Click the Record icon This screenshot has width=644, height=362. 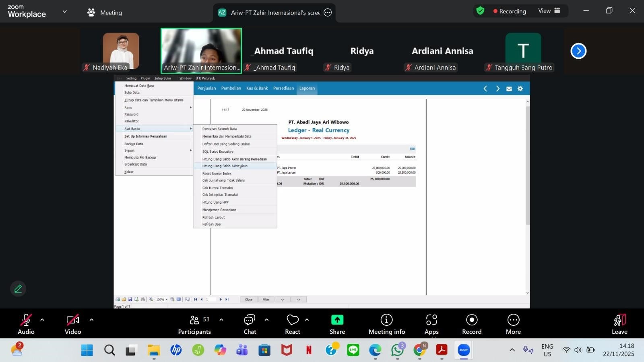click(x=471, y=320)
